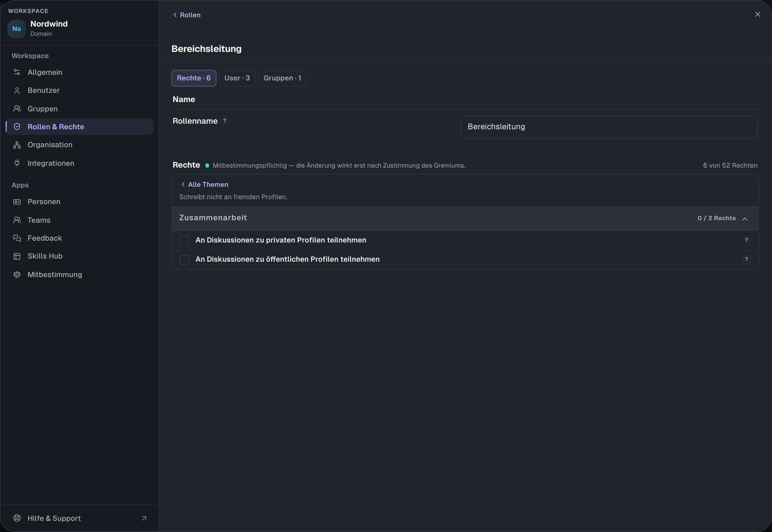Go back to Alle Themen
772x532 pixels.
pos(204,184)
